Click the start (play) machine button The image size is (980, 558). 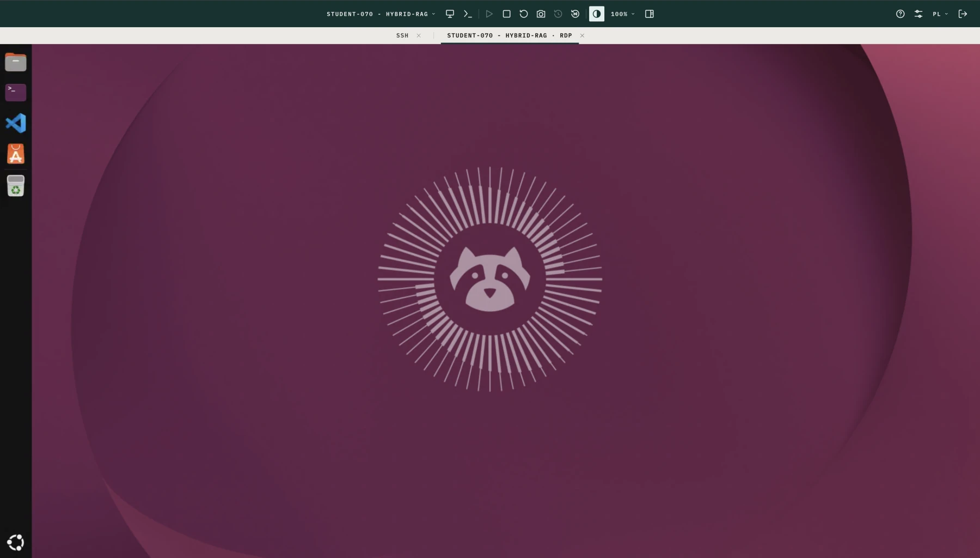(489, 14)
